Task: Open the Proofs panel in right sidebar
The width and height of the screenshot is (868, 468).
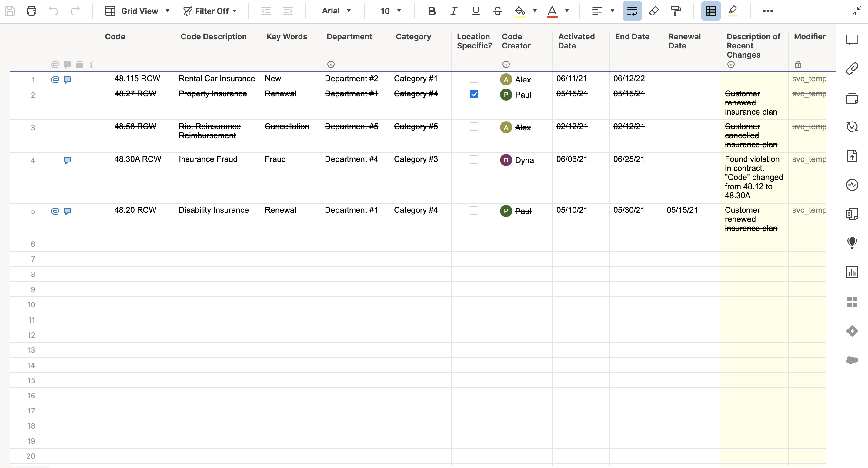Action: [852, 98]
